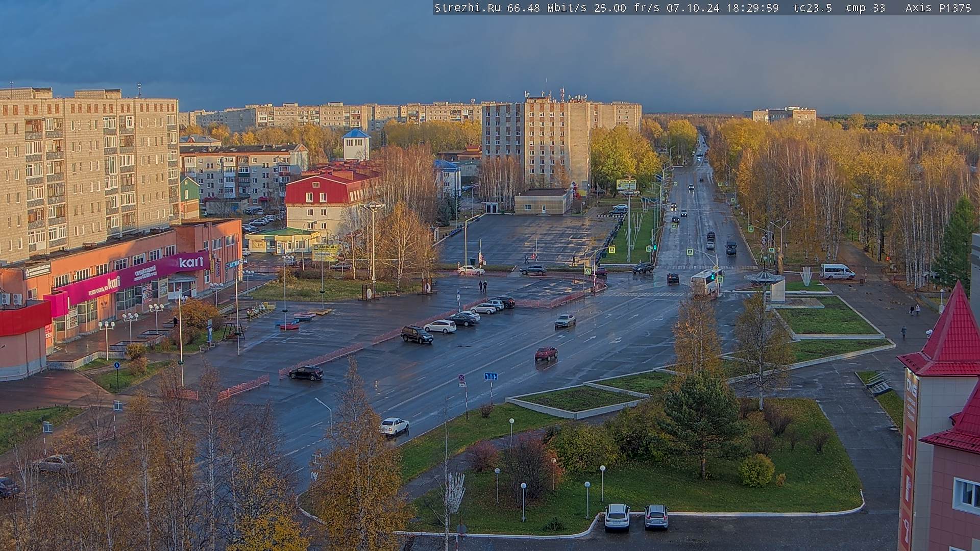
Task: Click the Strezhi.Ru overlay text
Action: pos(468,8)
